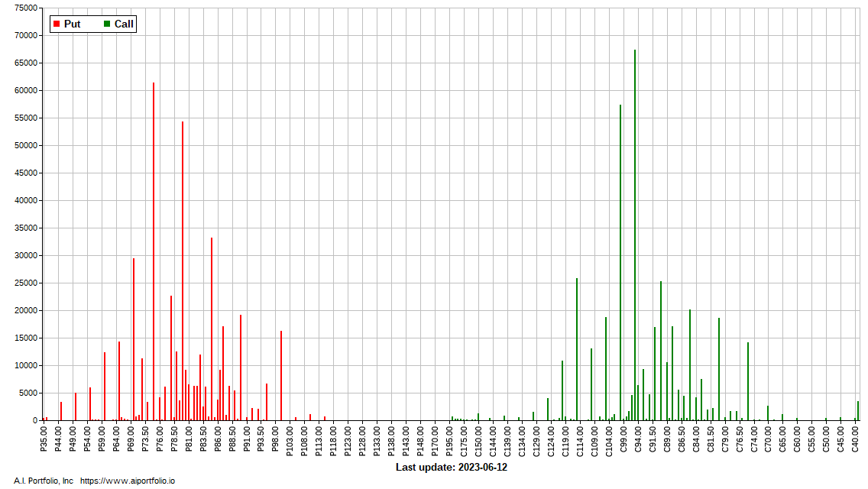868x489 pixels.
Task: Click the P195.00 x-axis label
Action: pos(449,442)
